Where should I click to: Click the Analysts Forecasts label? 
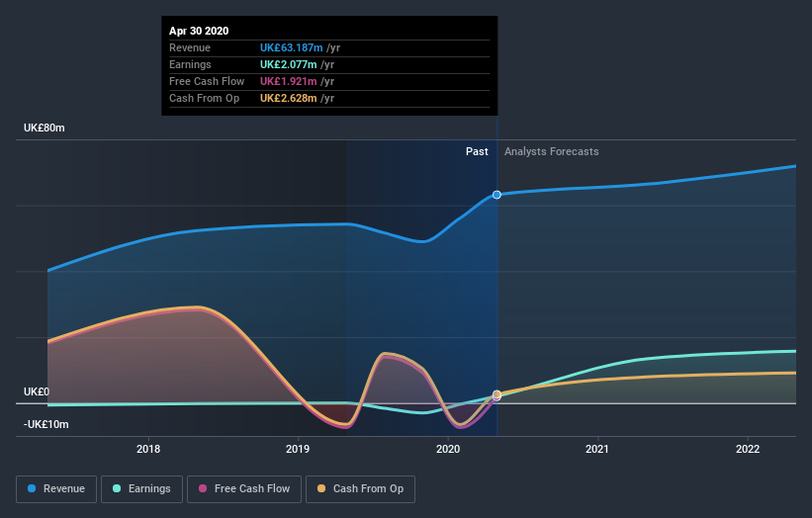click(x=552, y=151)
